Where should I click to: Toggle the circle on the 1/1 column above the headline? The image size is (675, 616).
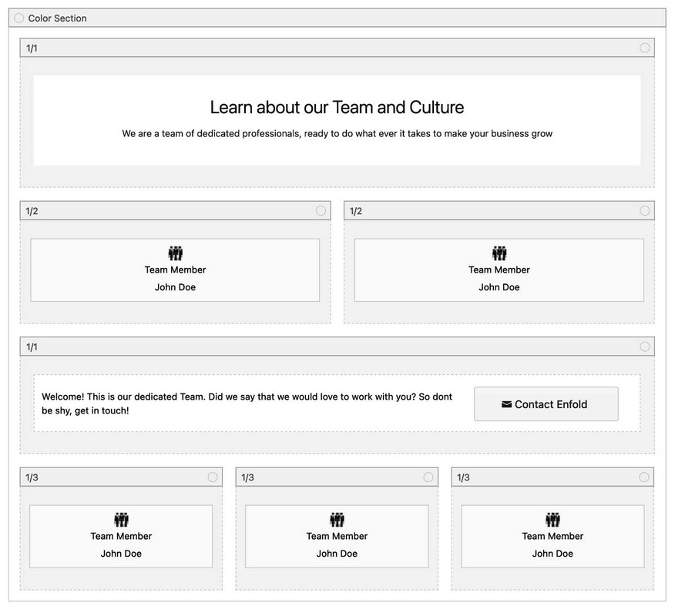coord(644,48)
